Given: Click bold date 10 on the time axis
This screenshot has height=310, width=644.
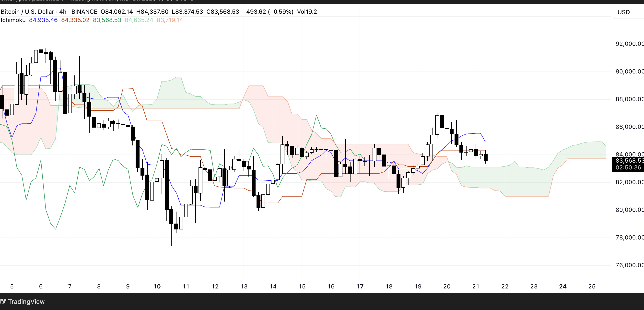Looking at the screenshot, I should pos(157,286).
